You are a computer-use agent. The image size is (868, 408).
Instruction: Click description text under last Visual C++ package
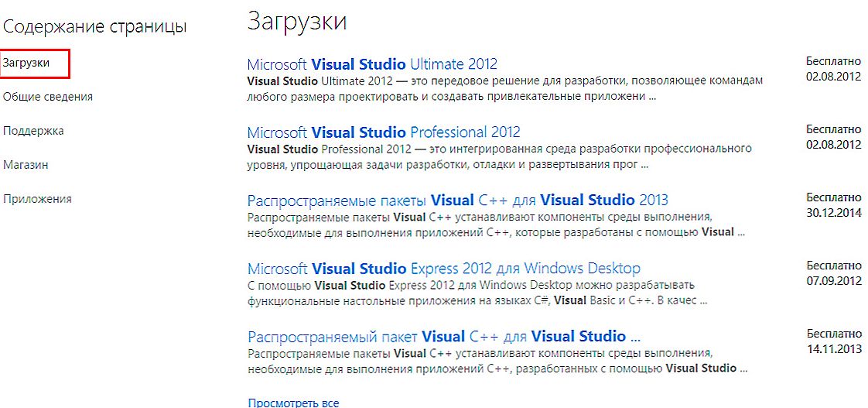499,361
